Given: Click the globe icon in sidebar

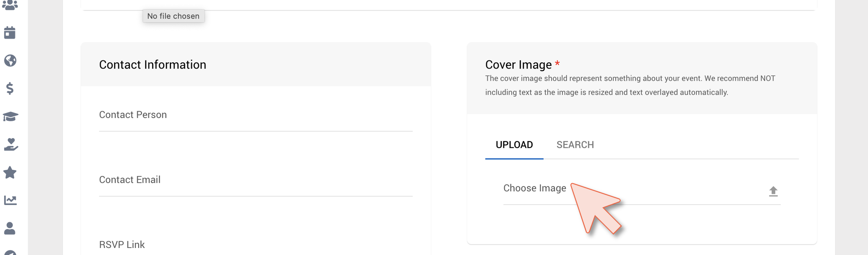Looking at the screenshot, I should pyautogui.click(x=10, y=60).
